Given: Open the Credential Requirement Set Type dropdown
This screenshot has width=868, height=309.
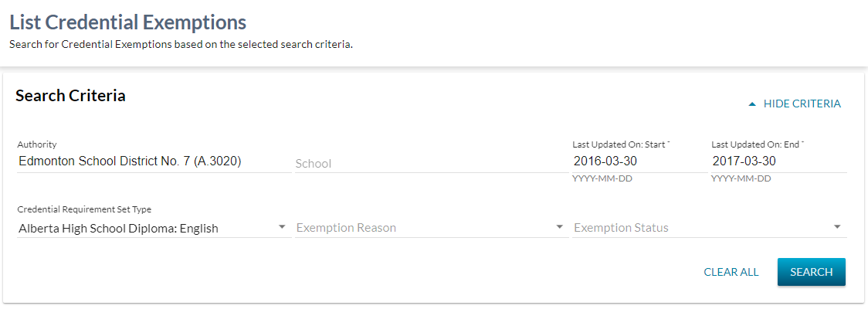Looking at the screenshot, I should click(147, 228).
